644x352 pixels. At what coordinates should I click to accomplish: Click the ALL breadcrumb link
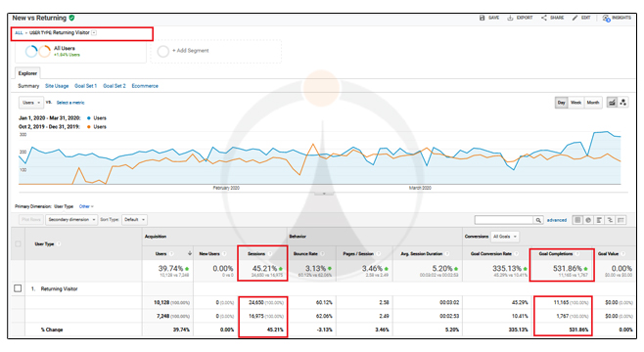click(x=19, y=33)
